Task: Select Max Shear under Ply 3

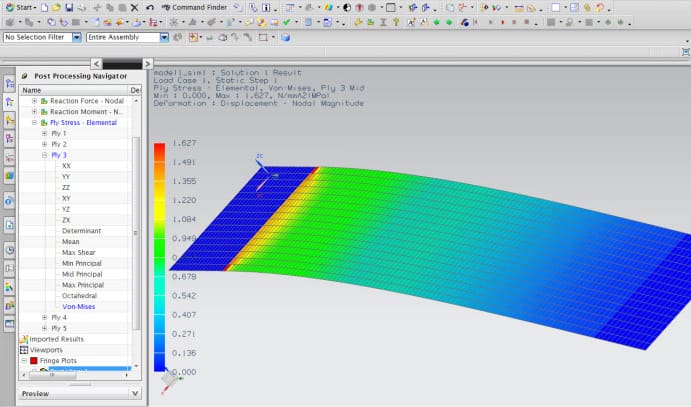Action: [76, 252]
